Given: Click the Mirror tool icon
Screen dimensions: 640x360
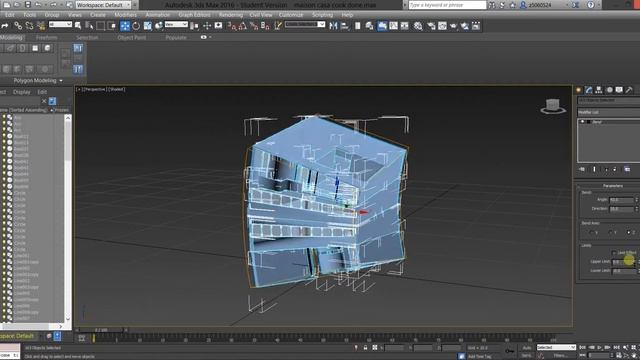Looking at the screenshot, I should pos(333,26).
